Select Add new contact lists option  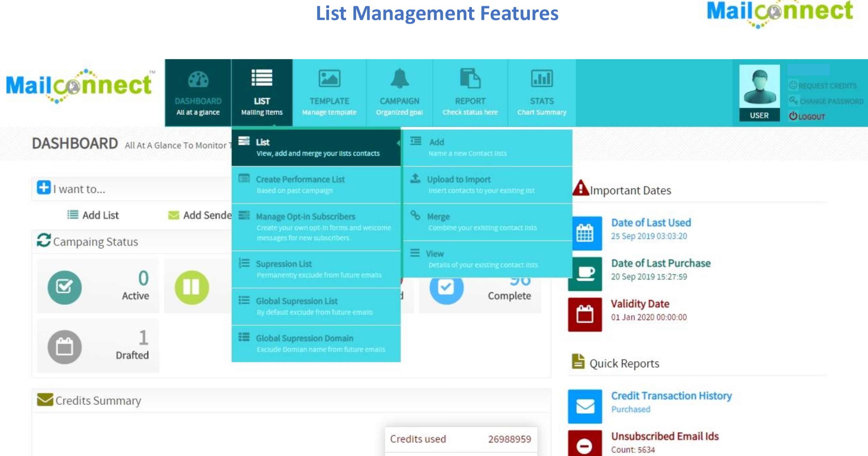pos(488,148)
